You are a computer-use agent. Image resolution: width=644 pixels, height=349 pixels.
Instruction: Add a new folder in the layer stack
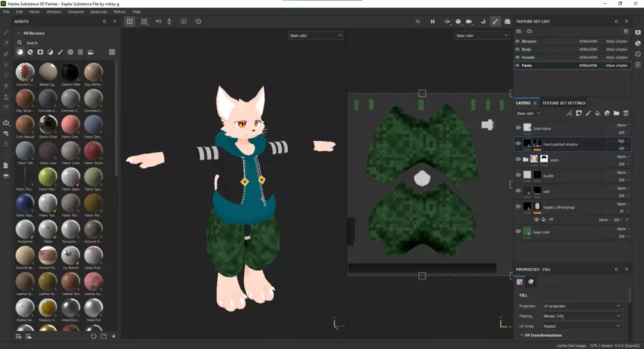tap(616, 114)
